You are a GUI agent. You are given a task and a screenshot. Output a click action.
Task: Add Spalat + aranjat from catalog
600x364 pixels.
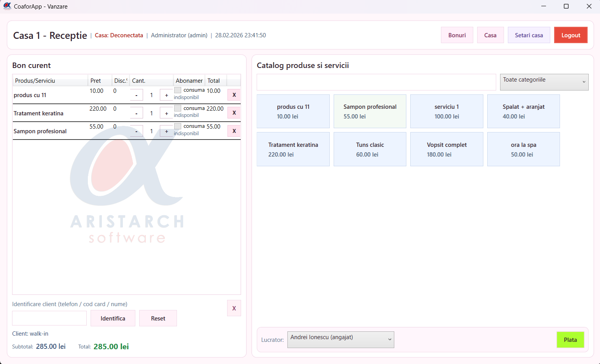pos(523,111)
